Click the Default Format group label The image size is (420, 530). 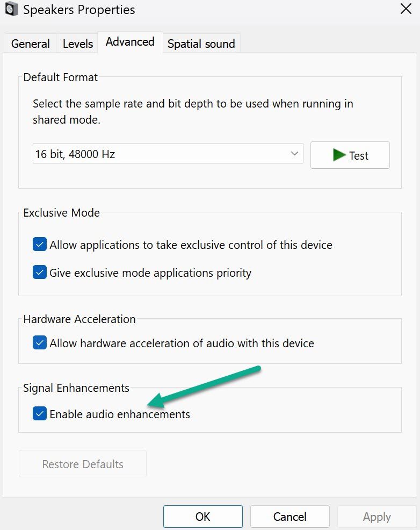(x=61, y=77)
